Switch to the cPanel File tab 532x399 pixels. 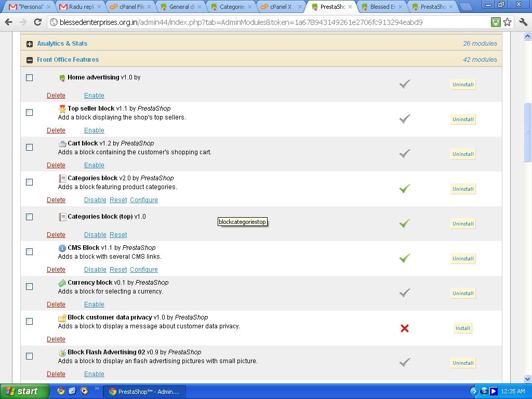[x=131, y=6]
